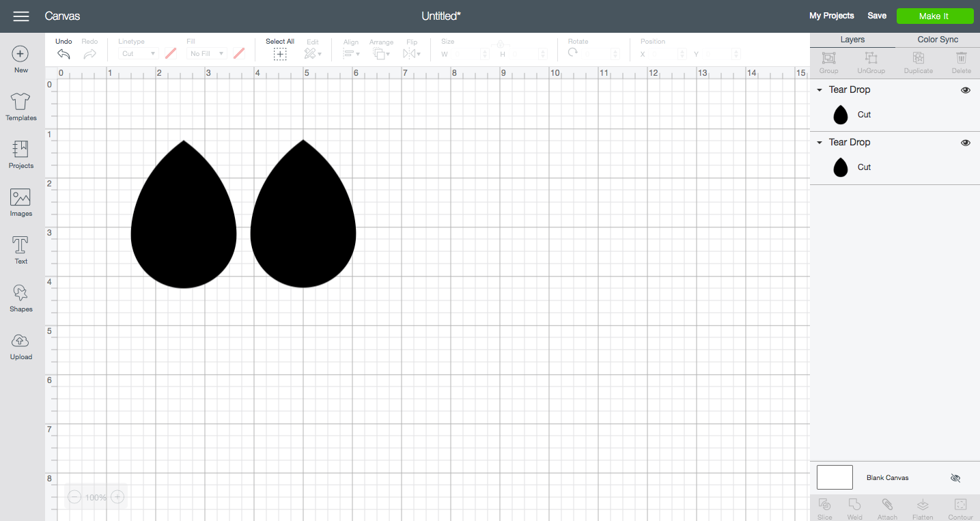Open the Arrange dropdown
Screen dimensions: 980x521
[381, 53]
